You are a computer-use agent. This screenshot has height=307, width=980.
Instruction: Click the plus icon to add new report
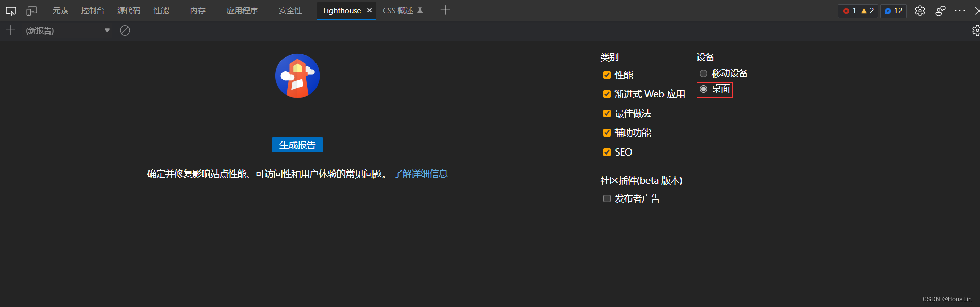click(11, 30)
